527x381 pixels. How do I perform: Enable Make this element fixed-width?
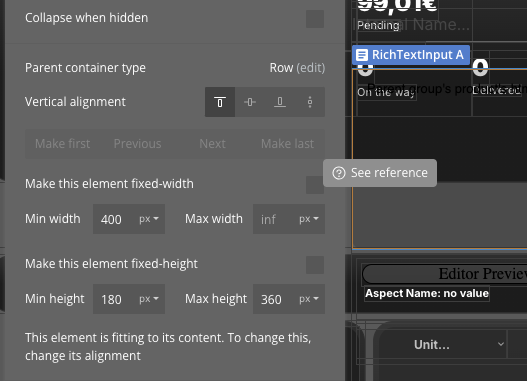(x=315, y=185)
